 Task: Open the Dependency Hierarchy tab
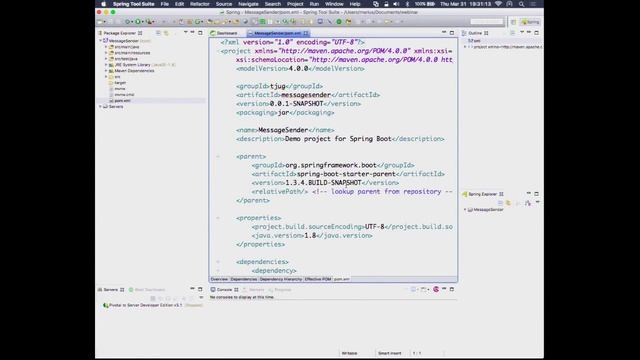281,279
